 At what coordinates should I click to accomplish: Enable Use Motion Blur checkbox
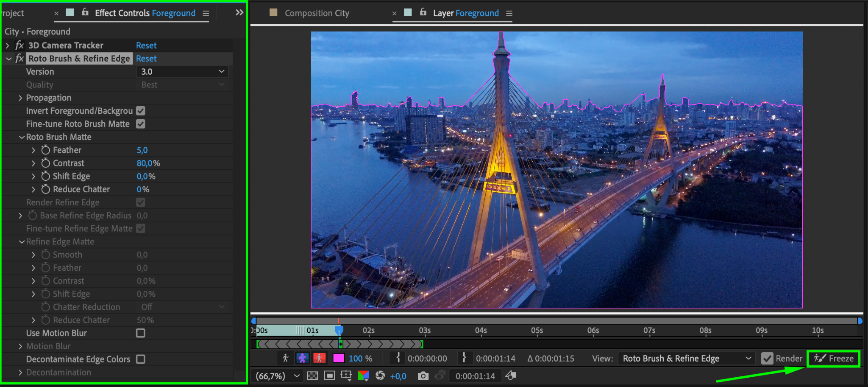coord(141,333)
